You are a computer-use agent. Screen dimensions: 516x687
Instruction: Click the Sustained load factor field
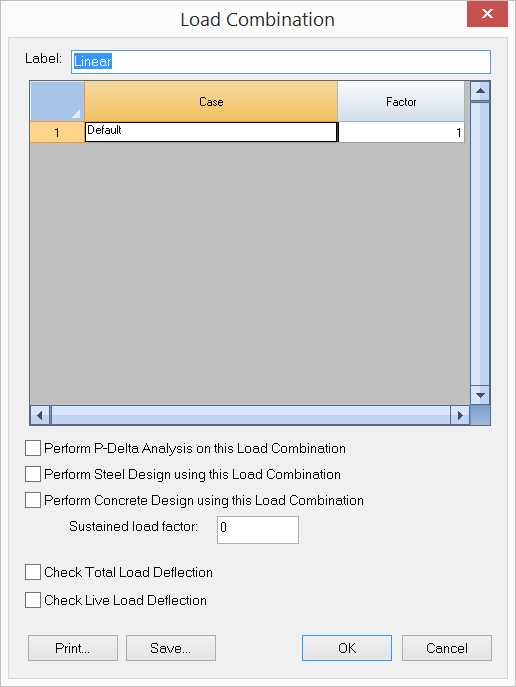coord(258,530)
